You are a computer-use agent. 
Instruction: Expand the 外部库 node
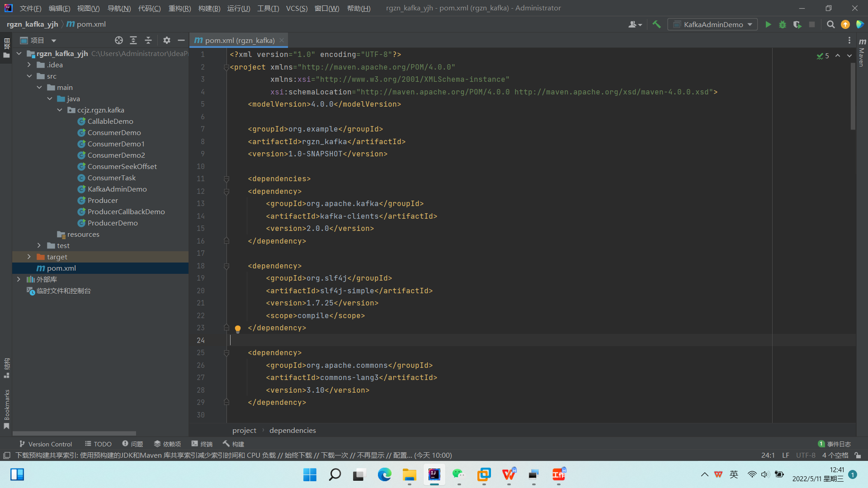[19, 280]
